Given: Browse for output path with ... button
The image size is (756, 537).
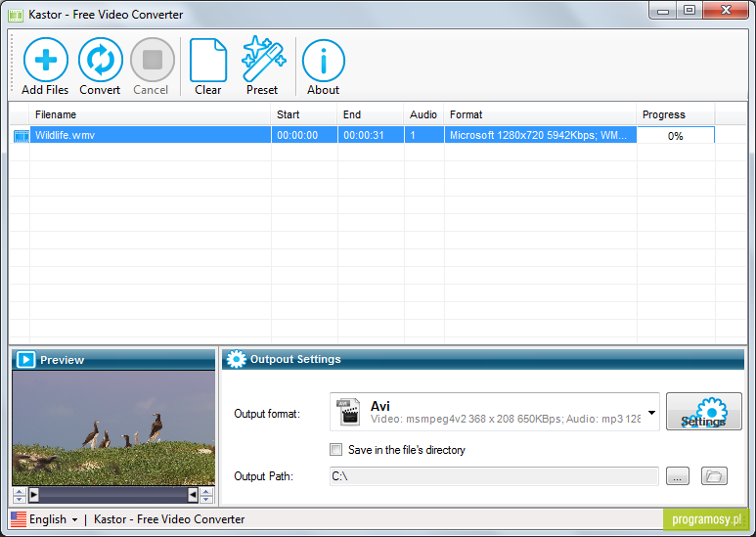Looking at the screenshot, I should point(678,476).
